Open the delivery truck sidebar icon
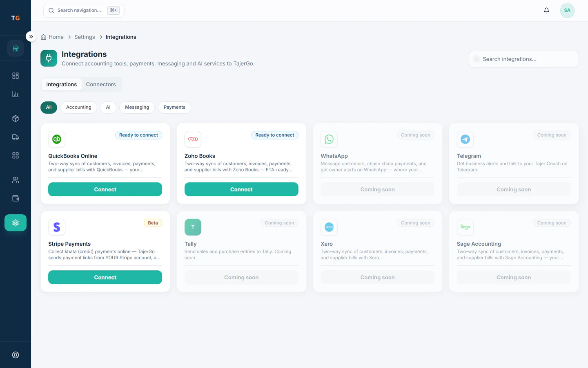 coord(16,137)
